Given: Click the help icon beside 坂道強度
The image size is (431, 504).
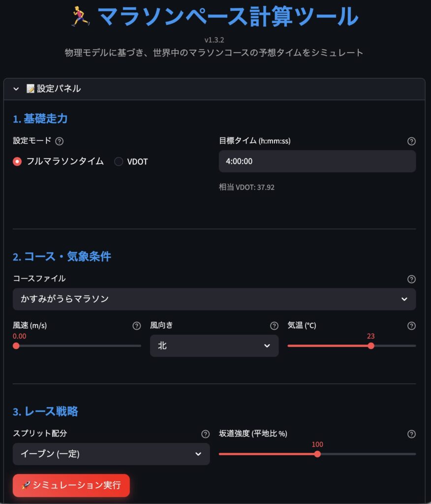Looking at the screenshot, I should 412,434.
